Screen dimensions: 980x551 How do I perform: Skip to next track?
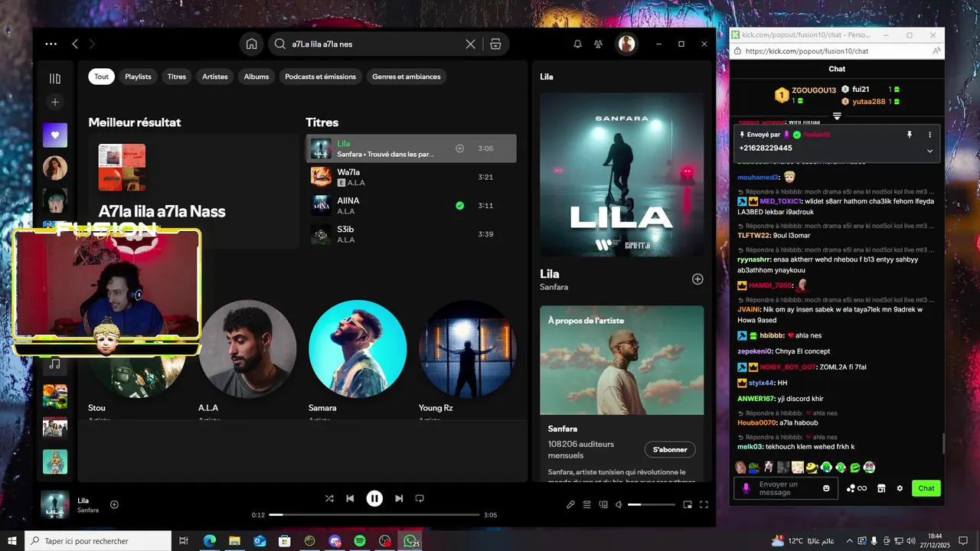(399, 498)
